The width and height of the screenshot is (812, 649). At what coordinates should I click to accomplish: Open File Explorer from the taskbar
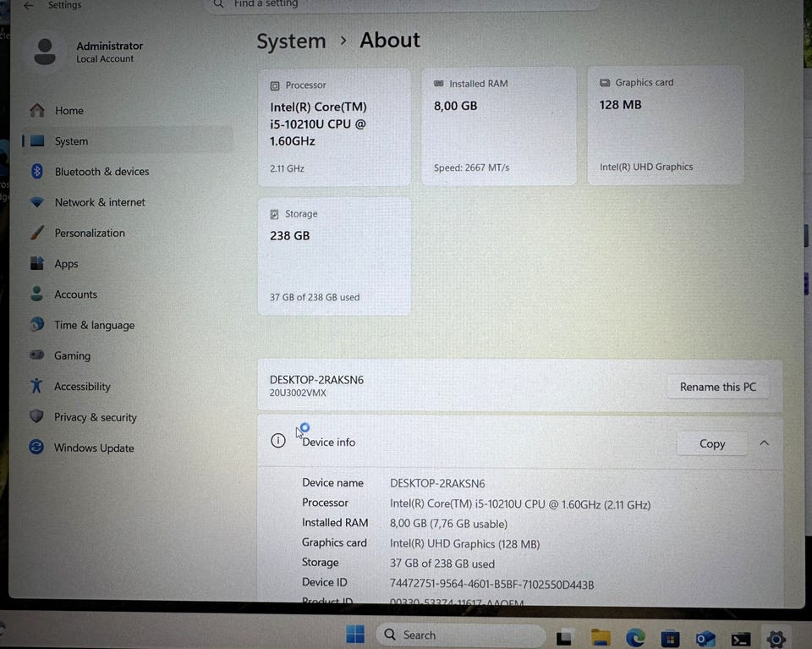(x=601, y=638)
